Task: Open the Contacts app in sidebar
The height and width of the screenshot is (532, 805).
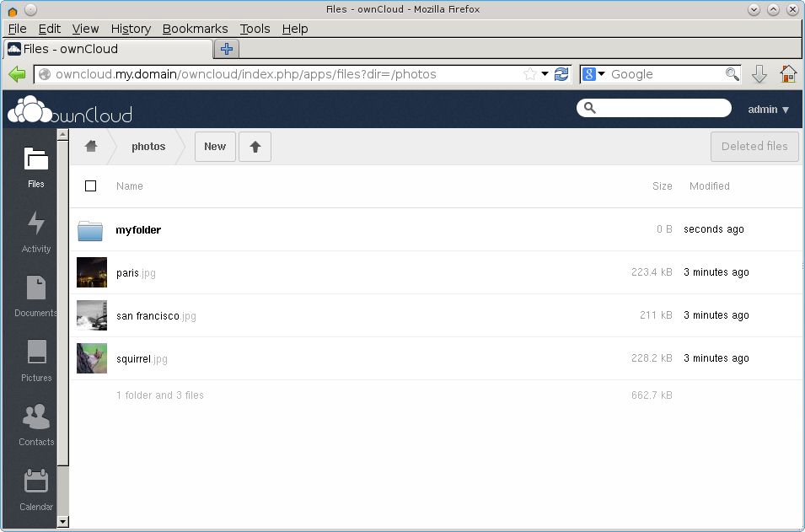Action: (36, 425)
